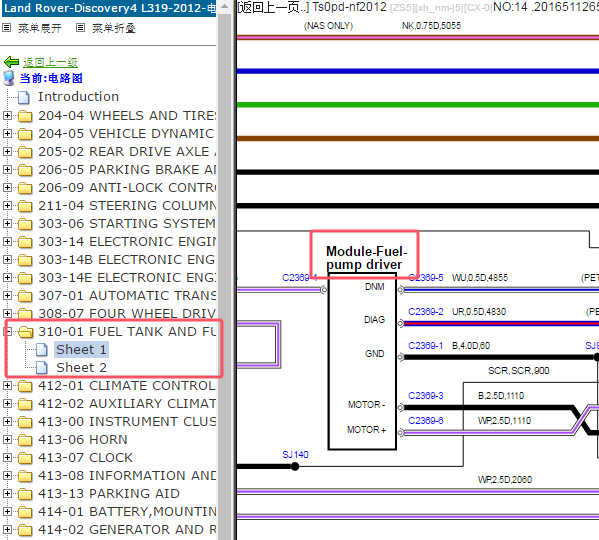The image size is (599, 540).
Task: Click the green back arrow icon
Action: (x=11, y=61)
